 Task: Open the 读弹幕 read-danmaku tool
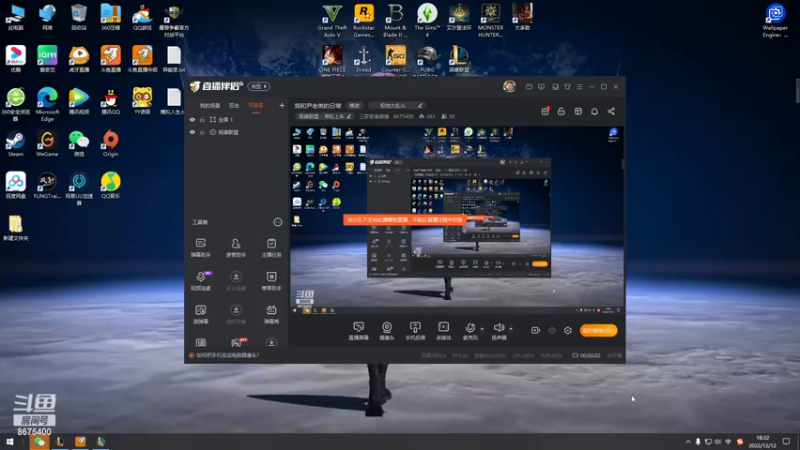(x=201, y=314)
